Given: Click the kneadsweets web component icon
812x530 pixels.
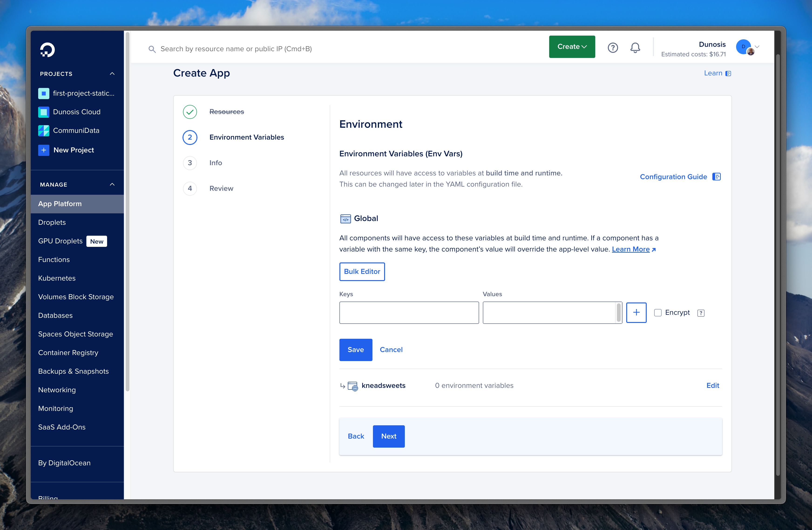Looking at the screenshot, I should [x=352, y=386].
